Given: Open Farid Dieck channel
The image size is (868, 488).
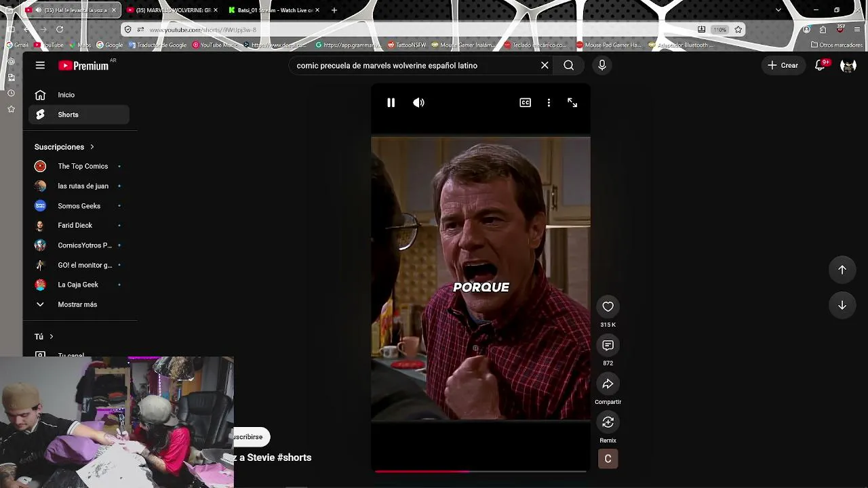Looking at the screenshot, I should pos(79,225).
